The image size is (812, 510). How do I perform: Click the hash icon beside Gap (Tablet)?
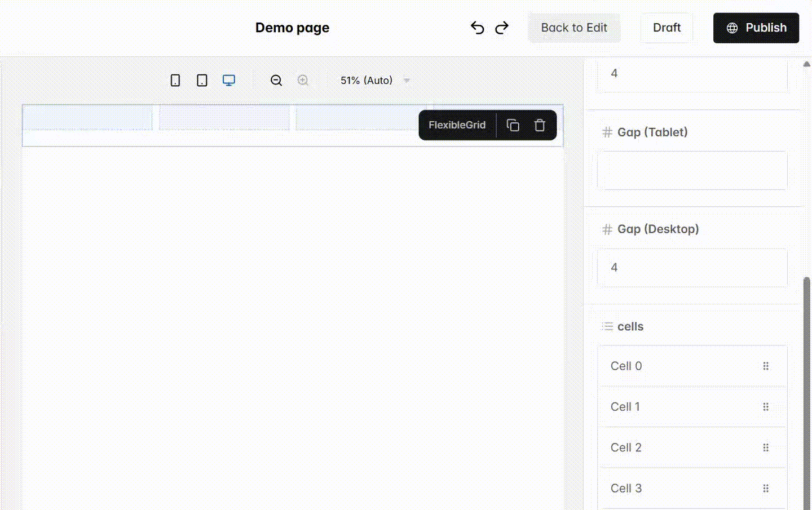click(607, 132)
